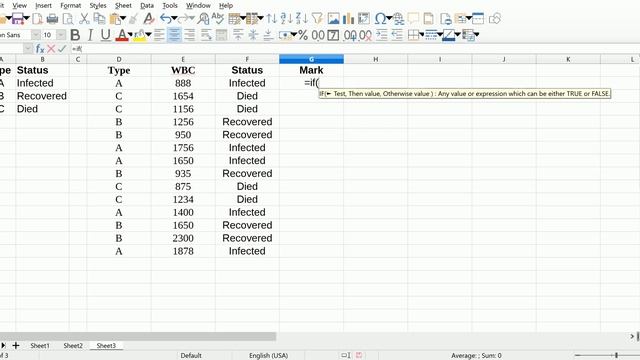Viewport: 640px width, 360px height.
Task: Click the AutoFilter funnel icon
Action: coord(317,19)
